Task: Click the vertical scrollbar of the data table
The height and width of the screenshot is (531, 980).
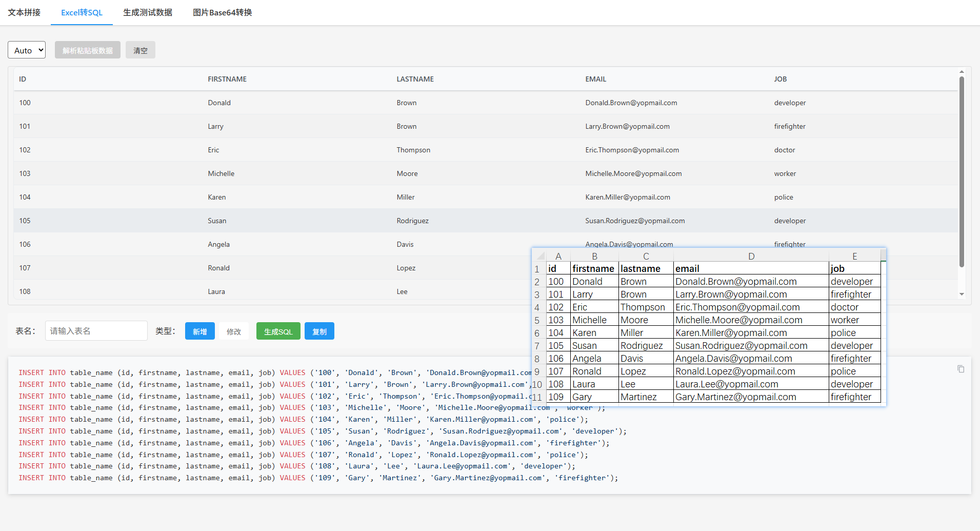Action: pyautogui.click(x=962, y=172)
